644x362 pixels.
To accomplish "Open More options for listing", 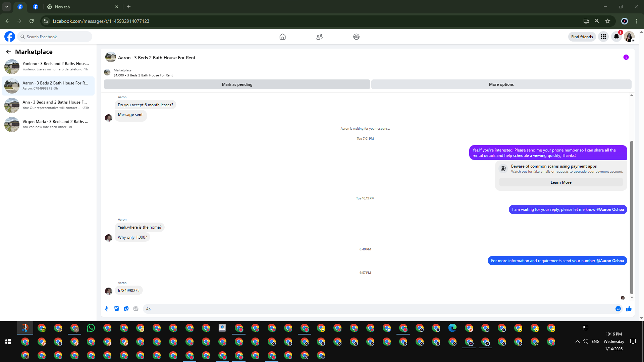I will coord(501,84).
